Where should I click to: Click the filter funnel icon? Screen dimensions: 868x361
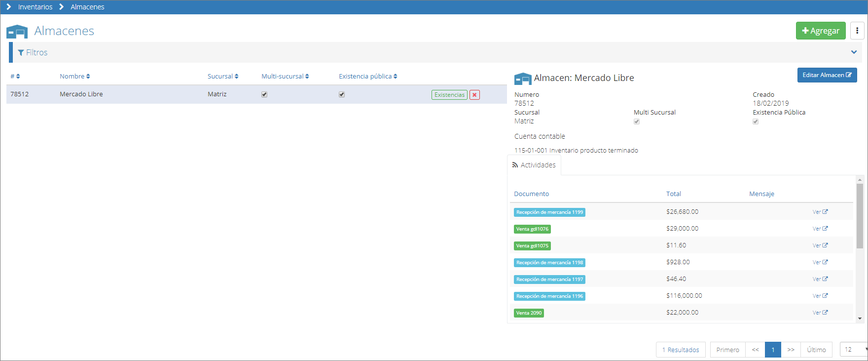pos(21,52)
